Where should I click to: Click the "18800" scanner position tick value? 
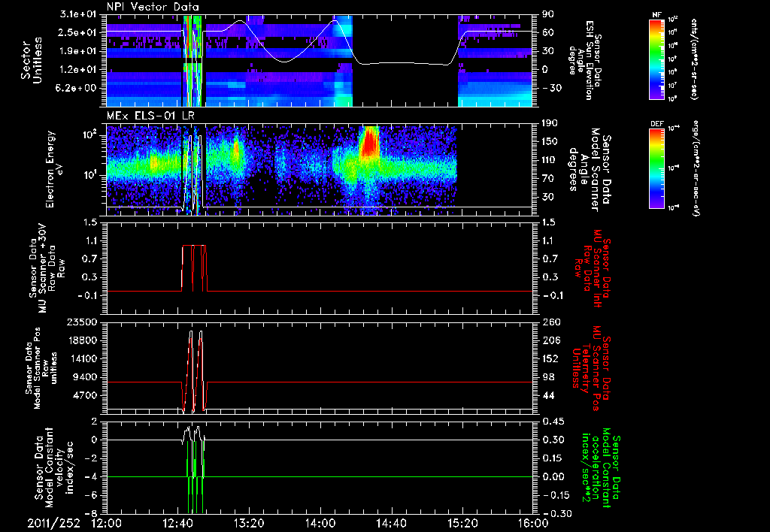tap(84, 340)
